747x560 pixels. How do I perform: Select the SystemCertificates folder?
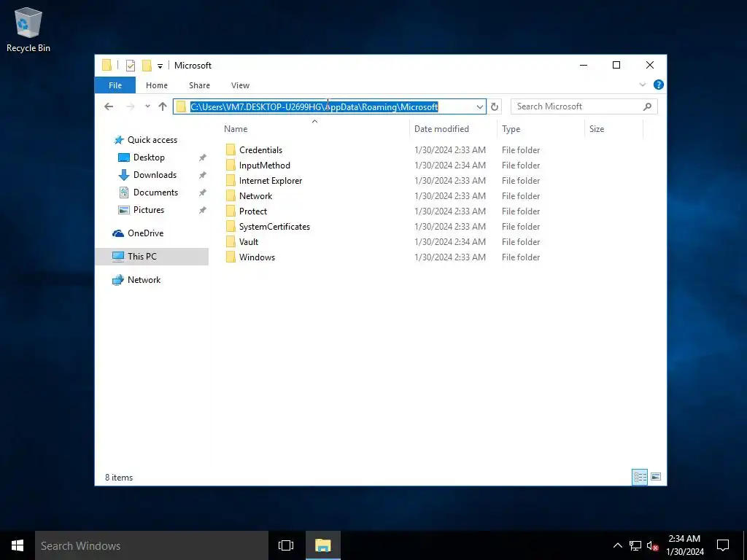click(274, 227)
